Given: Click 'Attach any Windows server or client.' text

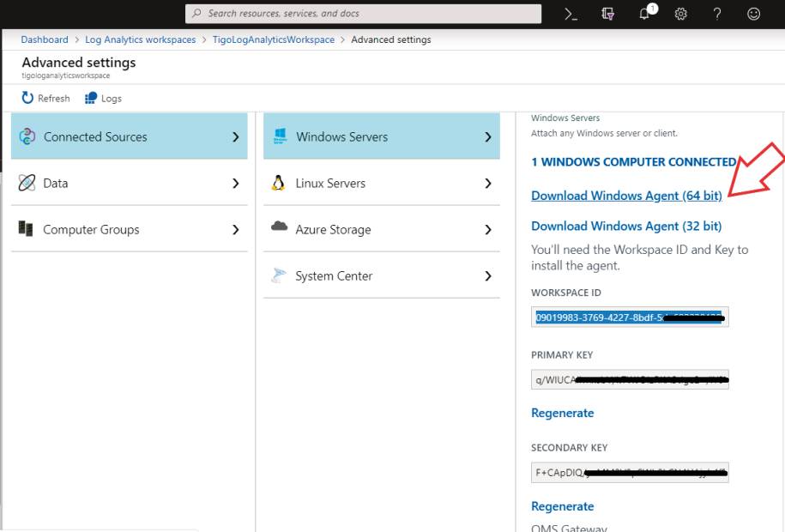Looking at the screenshot, I should (604, 133).
